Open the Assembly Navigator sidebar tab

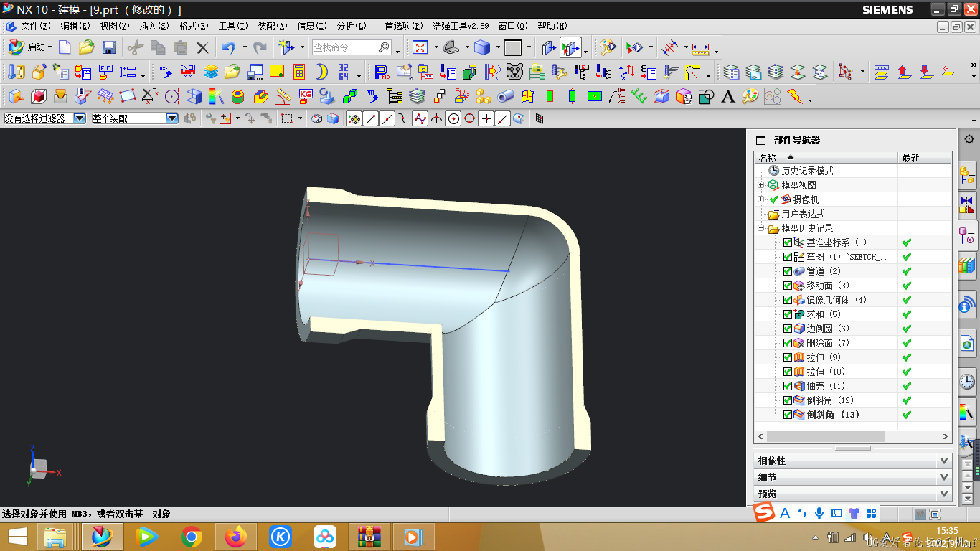click(x=967, y=174)
